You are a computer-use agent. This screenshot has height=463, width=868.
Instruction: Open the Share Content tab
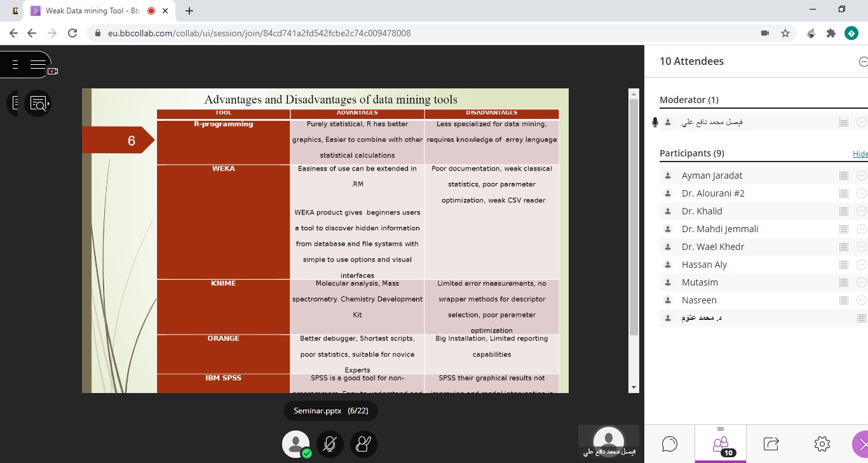pyautogui.click(x=771, y=443)
